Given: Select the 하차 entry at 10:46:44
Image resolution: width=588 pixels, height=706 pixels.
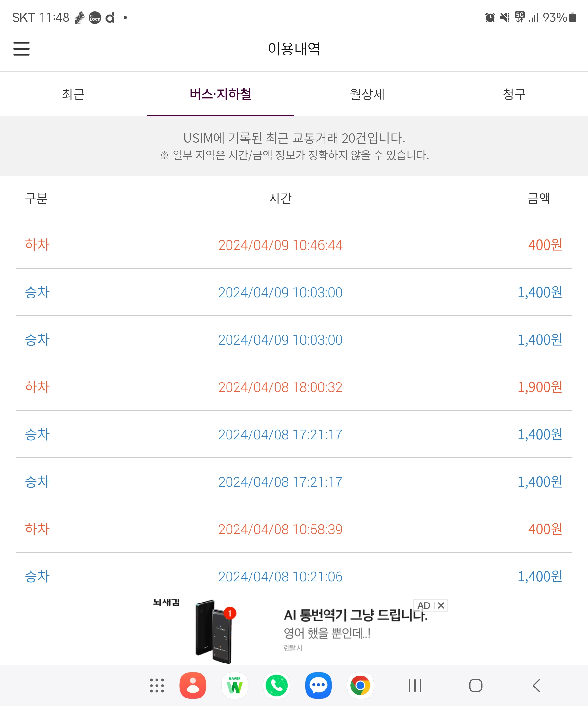Looking at the screenshot, I should click(x=294, y=245).
